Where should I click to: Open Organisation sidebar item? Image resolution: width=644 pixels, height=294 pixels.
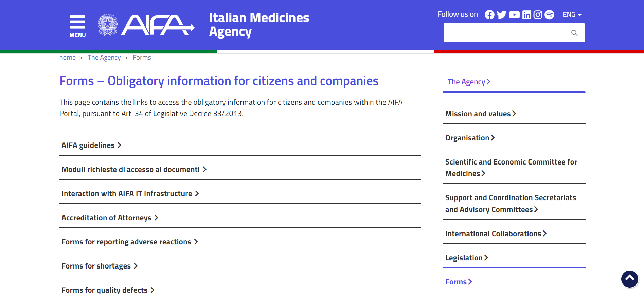[470, 138]
